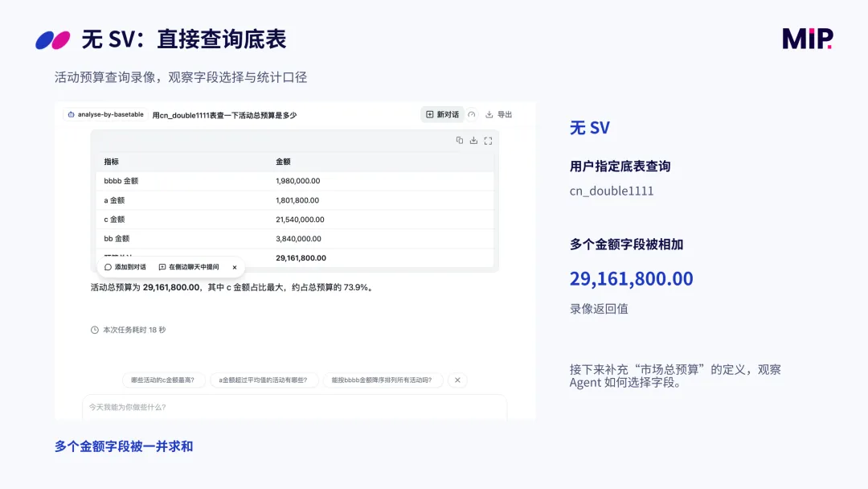Click the analyse-by-basetable agent badge

coord(105,115)
